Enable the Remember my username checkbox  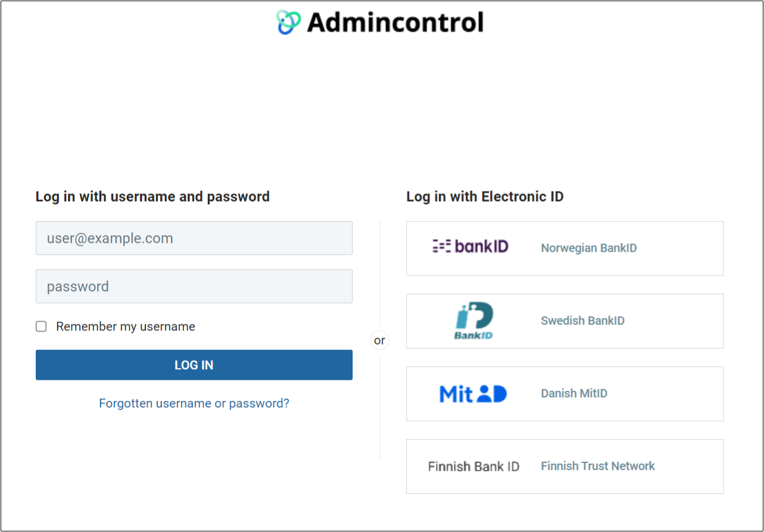pyautogui.click(x=40, y=326)
